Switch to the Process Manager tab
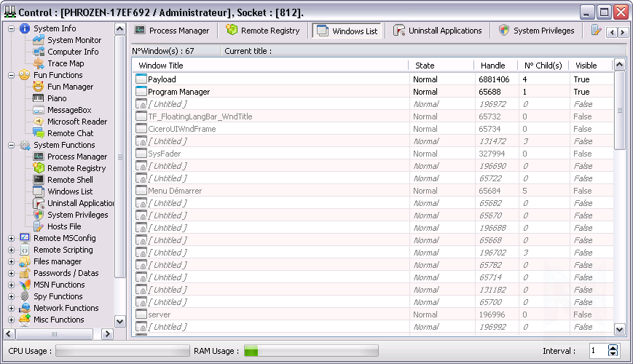Viewport: 633px width, 364px height. pyautogui.click(x=172, y=31)
